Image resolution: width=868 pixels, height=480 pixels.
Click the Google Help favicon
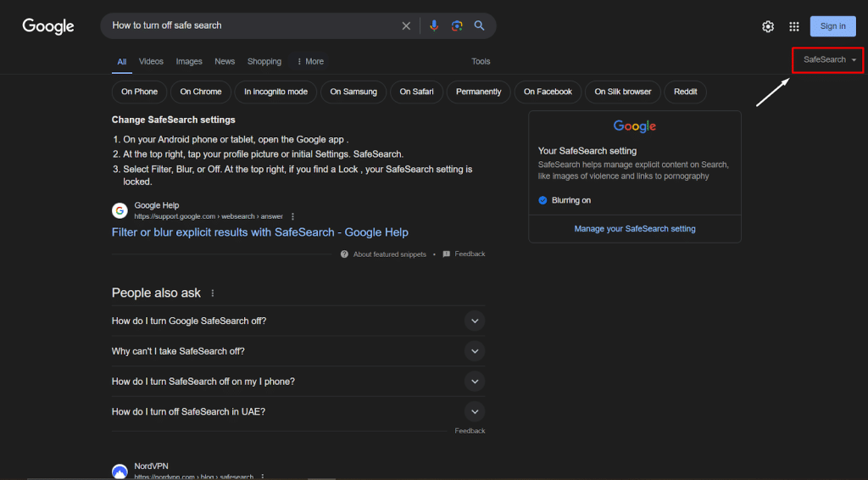tap(120, 210)
